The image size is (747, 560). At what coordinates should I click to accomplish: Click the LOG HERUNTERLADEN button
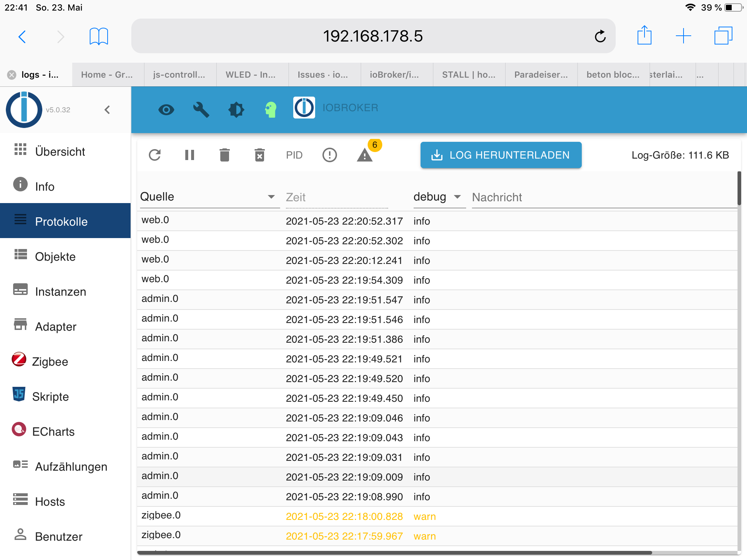[x=501, y=155]
